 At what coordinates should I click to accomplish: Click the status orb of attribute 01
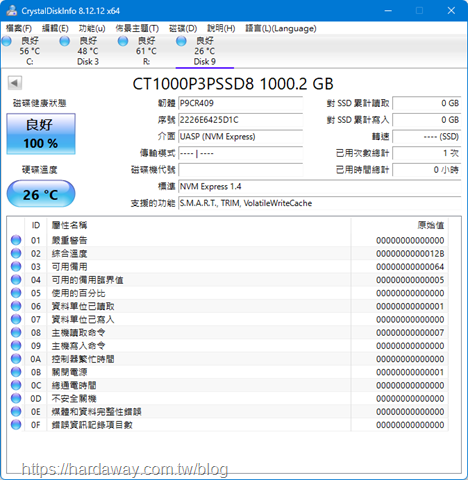pos(16,240)
